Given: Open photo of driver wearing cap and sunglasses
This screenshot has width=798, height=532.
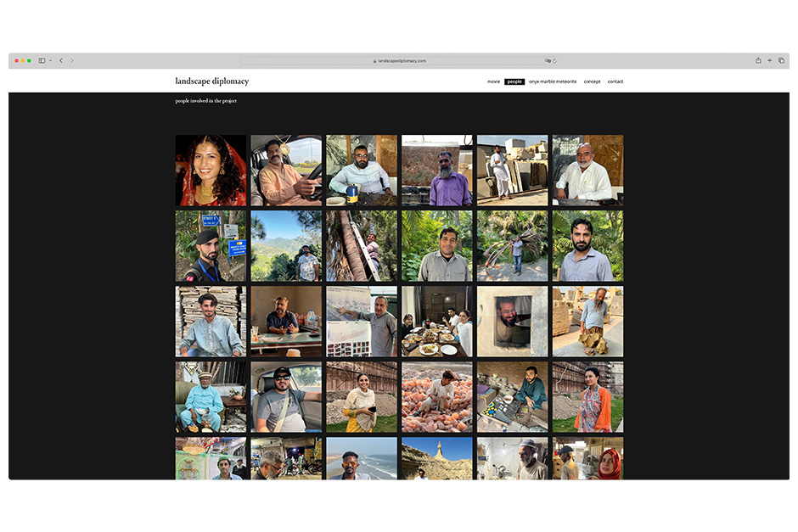Looking at the screenshot, I should [x=286, y=397].
